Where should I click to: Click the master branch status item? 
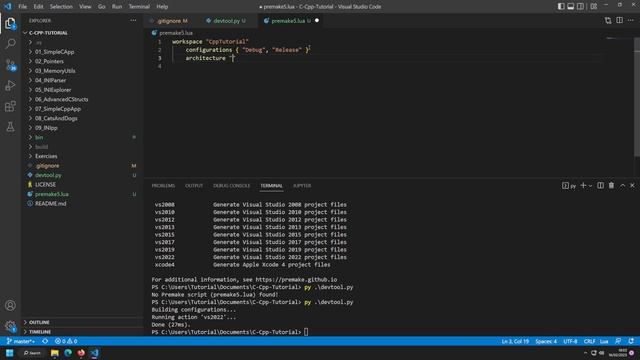click(21, 341)
